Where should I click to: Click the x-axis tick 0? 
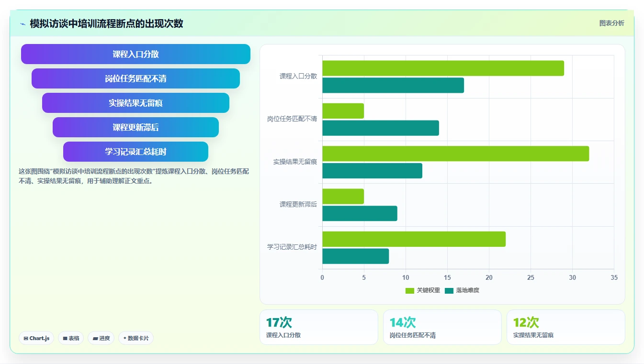(x=322, y=277)
